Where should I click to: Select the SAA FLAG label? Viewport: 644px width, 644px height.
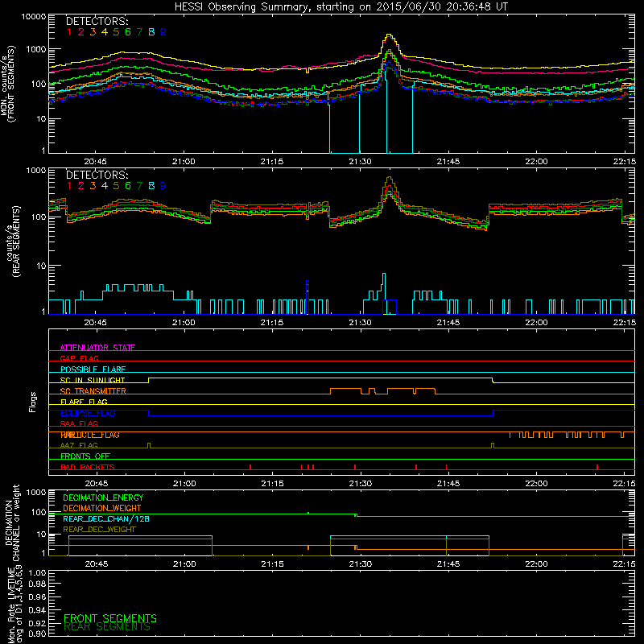[x=79, y=423]
